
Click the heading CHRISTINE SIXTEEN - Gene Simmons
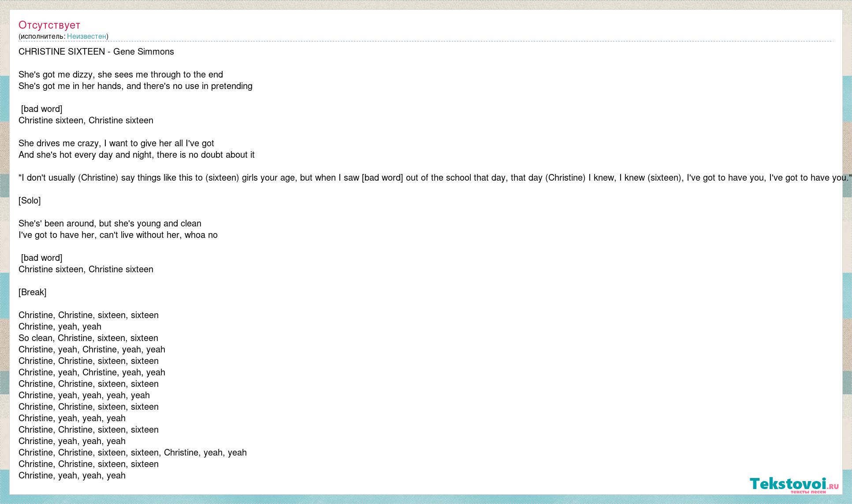[96, 52]
